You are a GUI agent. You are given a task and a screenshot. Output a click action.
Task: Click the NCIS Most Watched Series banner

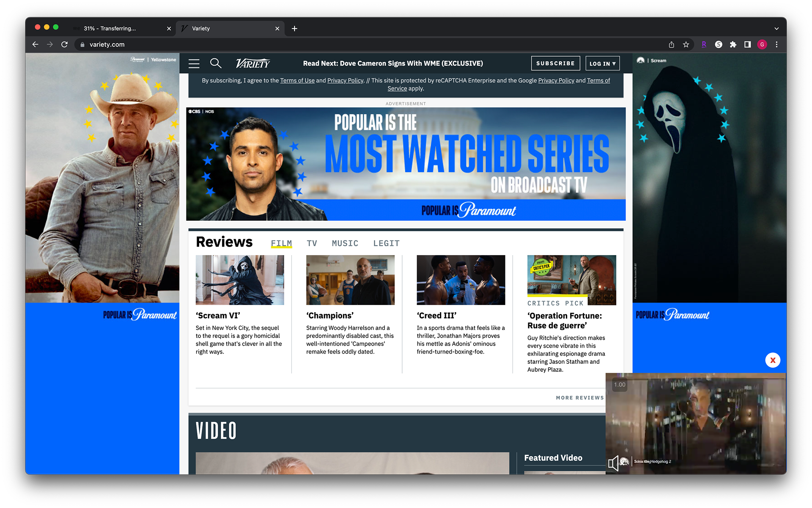tap(406, 164)
